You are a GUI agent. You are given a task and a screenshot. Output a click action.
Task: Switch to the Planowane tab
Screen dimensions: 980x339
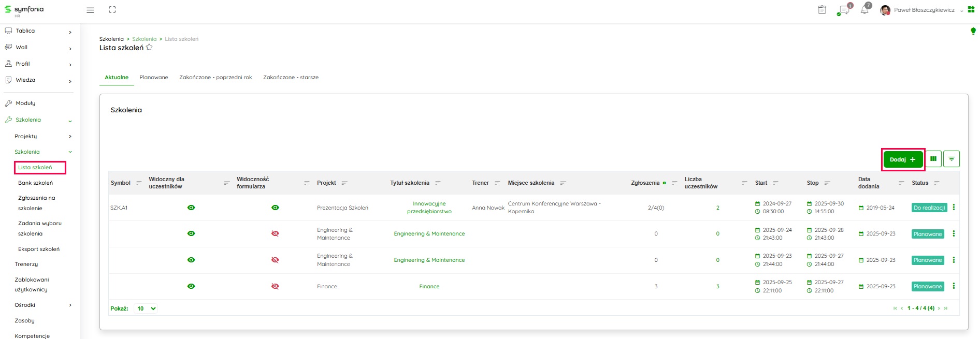pyautogui.click(x=154, y=78)
